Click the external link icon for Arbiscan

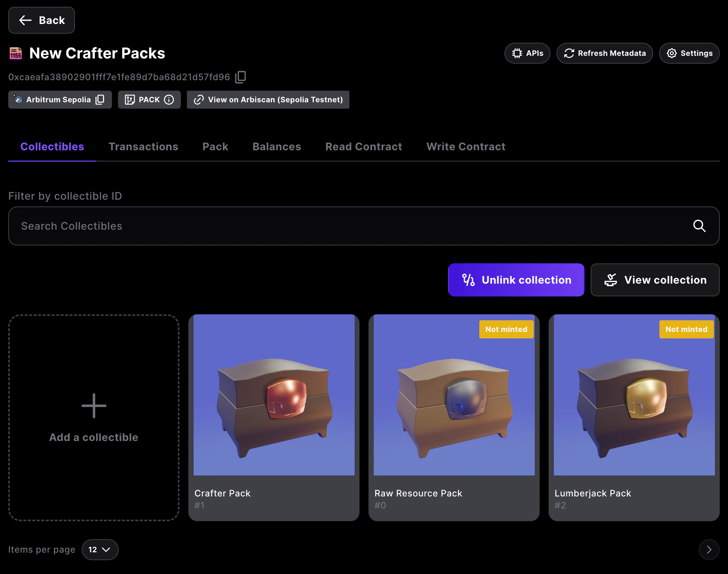pyautogui.click(x=198, y=100)
